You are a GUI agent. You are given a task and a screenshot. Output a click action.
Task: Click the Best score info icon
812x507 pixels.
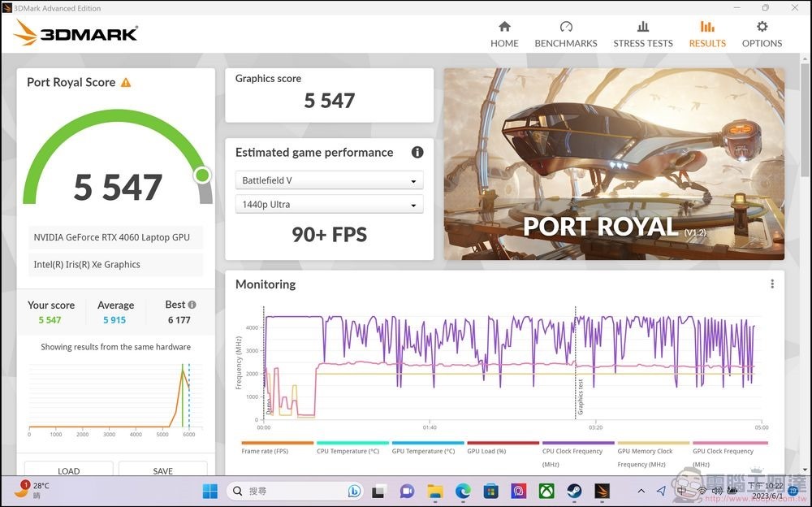[x=192, y=305]
